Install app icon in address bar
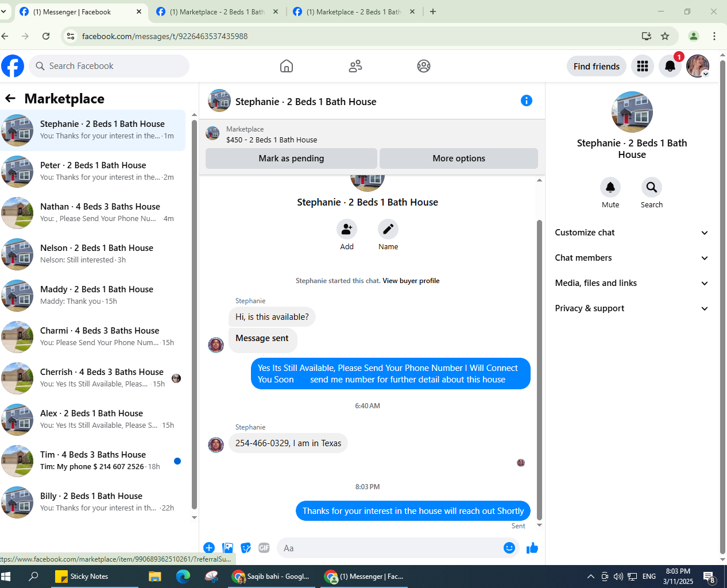 coord(647,36)
